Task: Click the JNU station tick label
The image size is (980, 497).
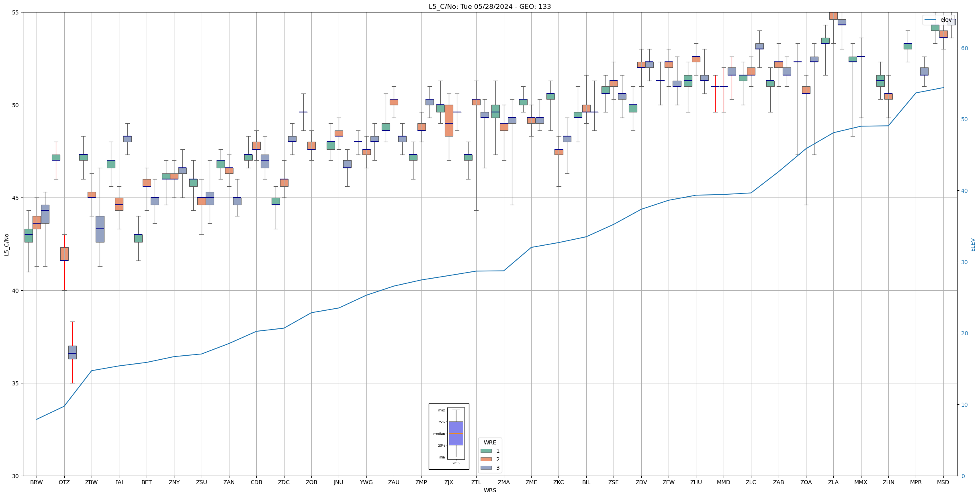Action: [x=339, y=482]
